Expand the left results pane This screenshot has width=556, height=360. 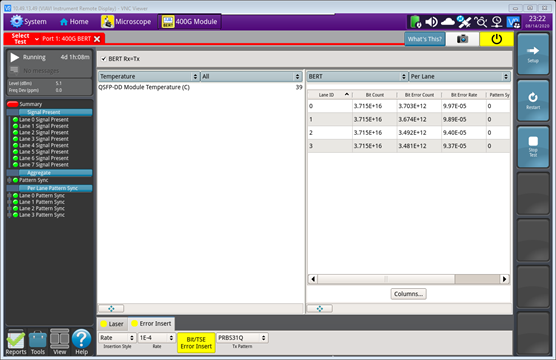click(x=111, y=309)
